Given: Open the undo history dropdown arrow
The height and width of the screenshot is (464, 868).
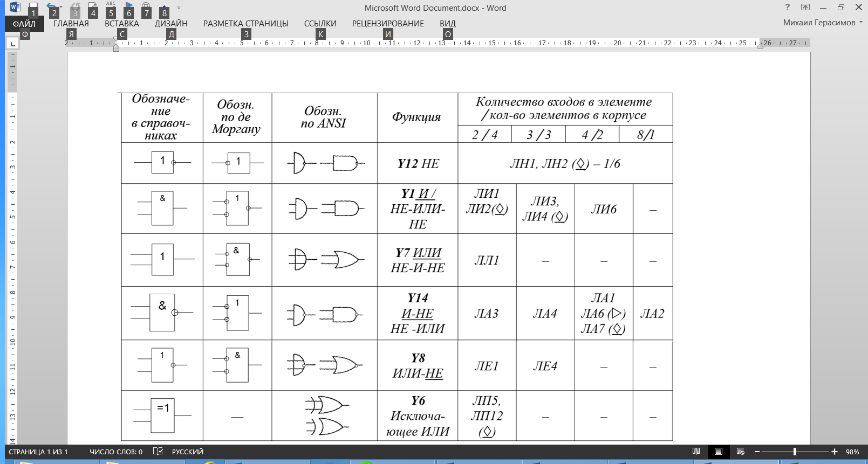Looking at the screenshot, I should 61,8.
